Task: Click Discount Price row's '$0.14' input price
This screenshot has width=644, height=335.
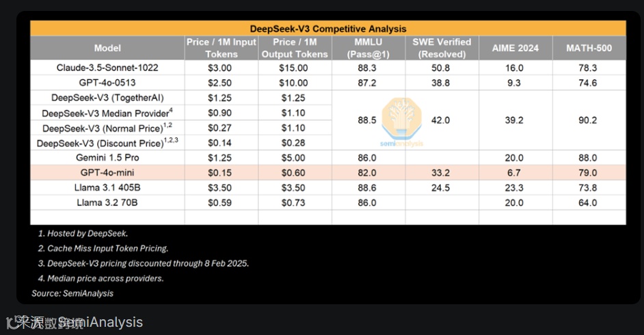Action: [219, 142]
